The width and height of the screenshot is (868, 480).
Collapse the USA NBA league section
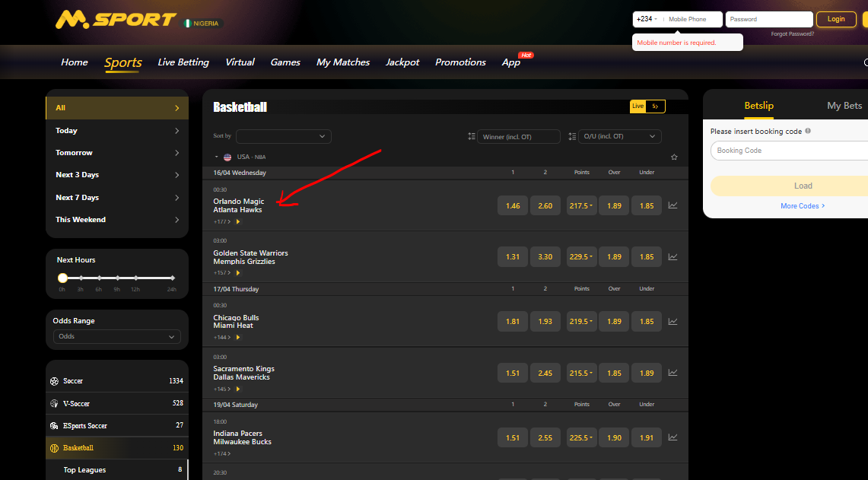tap(217, 157)
